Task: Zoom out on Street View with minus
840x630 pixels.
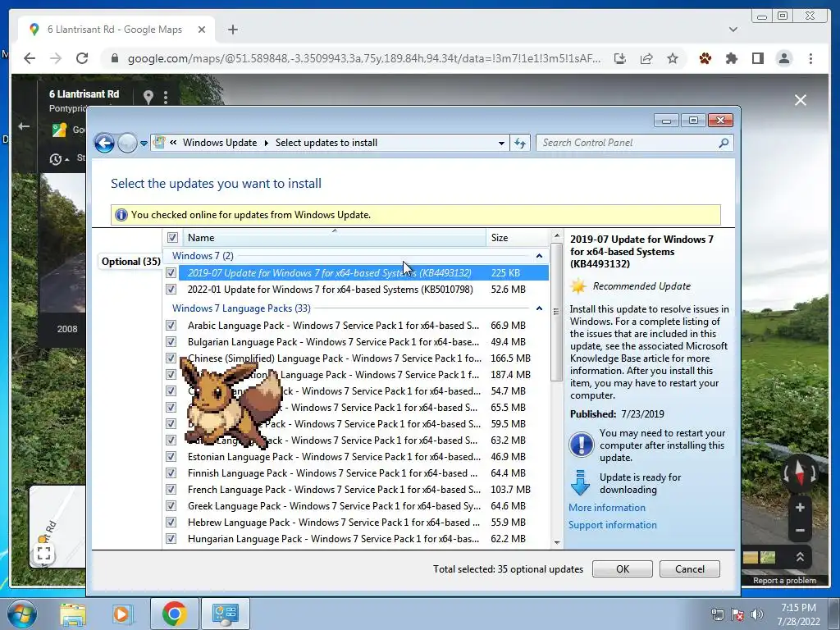Action: [x=800, y=531]
